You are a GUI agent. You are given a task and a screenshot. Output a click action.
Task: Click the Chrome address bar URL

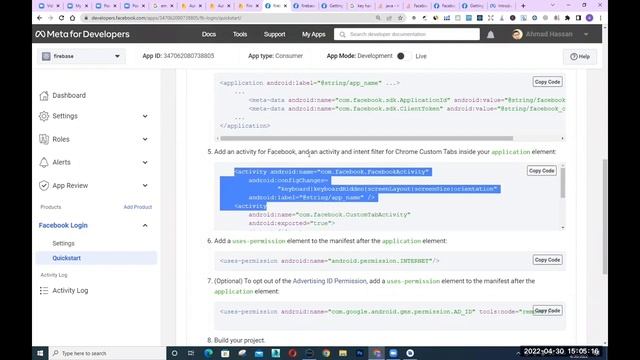click(x=166, y=18)
